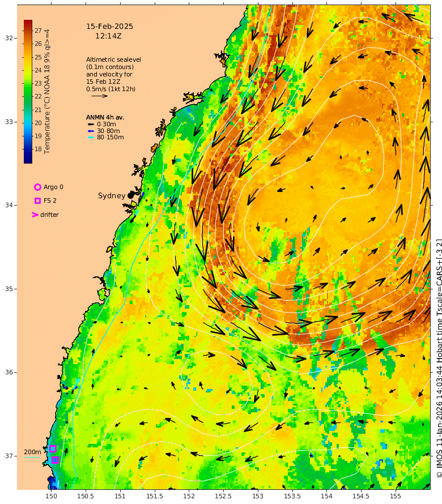Click the 18 degree colour bar label
This screenshot has height=504, width=442.
coord(39,149)
